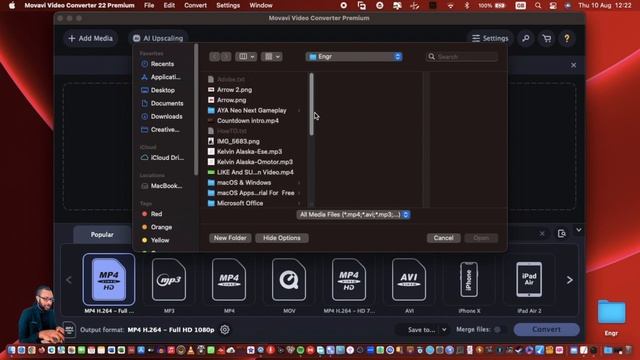
Task: Select the AVI format preset
Action: [x=409, y=280]
